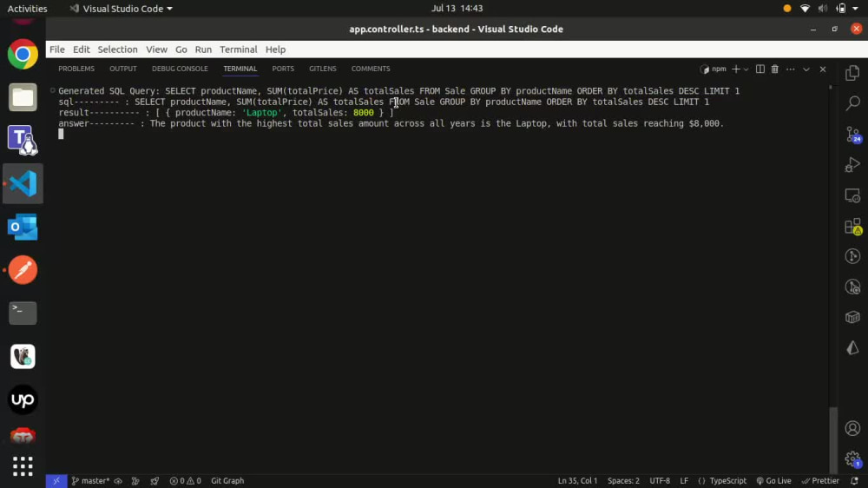Click Prettier formatter status item
The height and width of the screenshot is (488, 868).
(820, 481)
